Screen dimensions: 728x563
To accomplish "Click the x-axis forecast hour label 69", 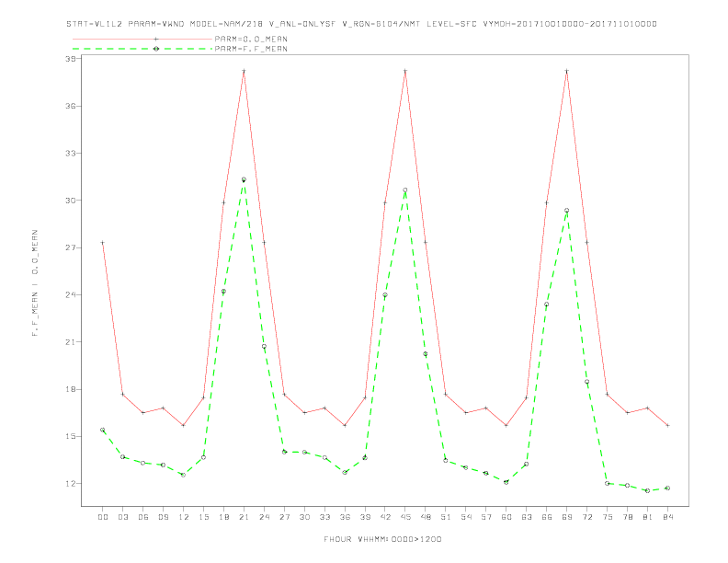I will click(567, 517).
